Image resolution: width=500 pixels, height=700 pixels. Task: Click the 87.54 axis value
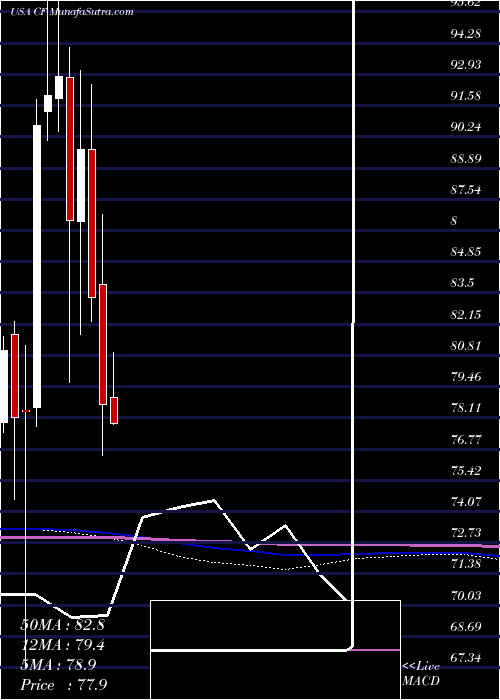[x=465, y=189]
